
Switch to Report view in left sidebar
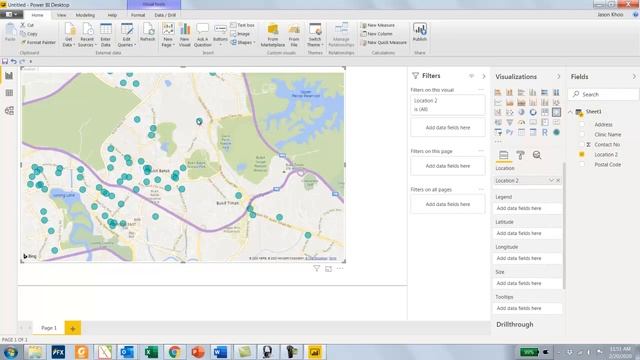click(x=9, y=76)
